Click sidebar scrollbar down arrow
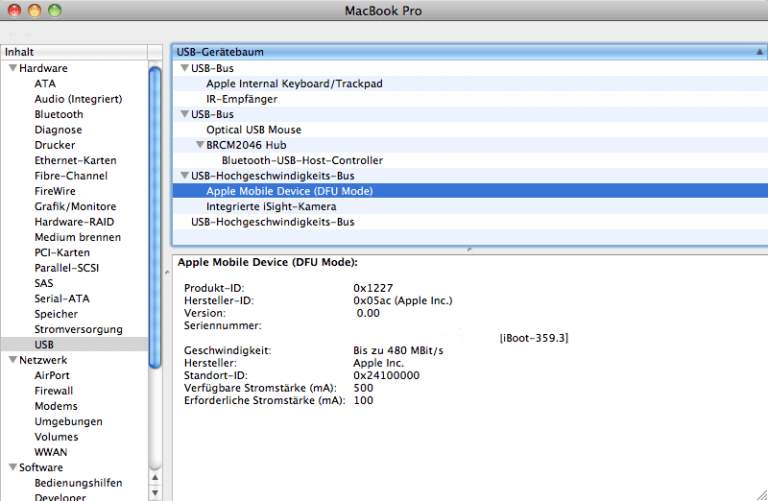 coord(155,493)
